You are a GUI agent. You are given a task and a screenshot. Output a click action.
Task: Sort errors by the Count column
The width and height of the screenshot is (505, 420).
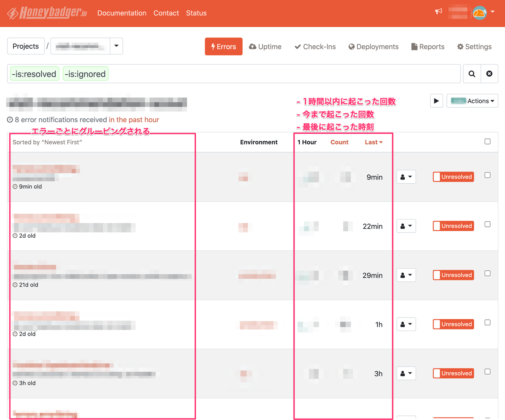339,142
